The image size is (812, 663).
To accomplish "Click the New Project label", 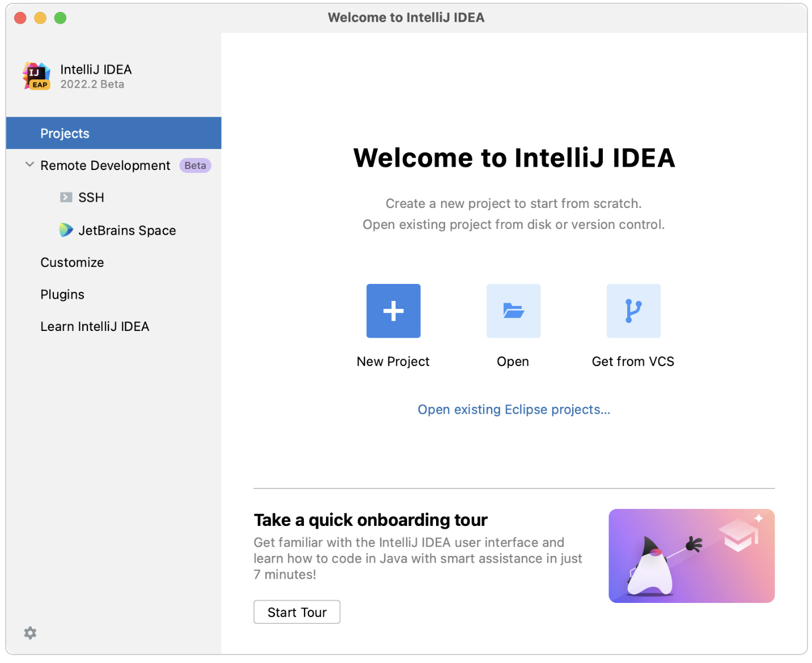I will coord(393,361).
